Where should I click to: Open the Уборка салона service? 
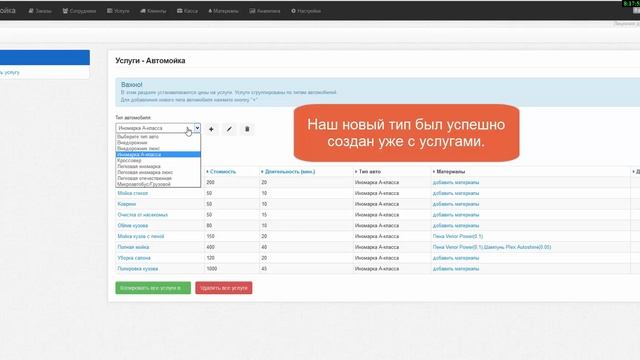[134, 258]
